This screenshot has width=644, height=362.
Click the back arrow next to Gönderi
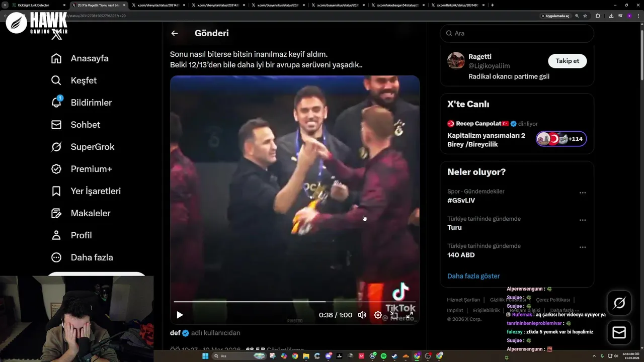pyautogui.click(x=175, y=33)
